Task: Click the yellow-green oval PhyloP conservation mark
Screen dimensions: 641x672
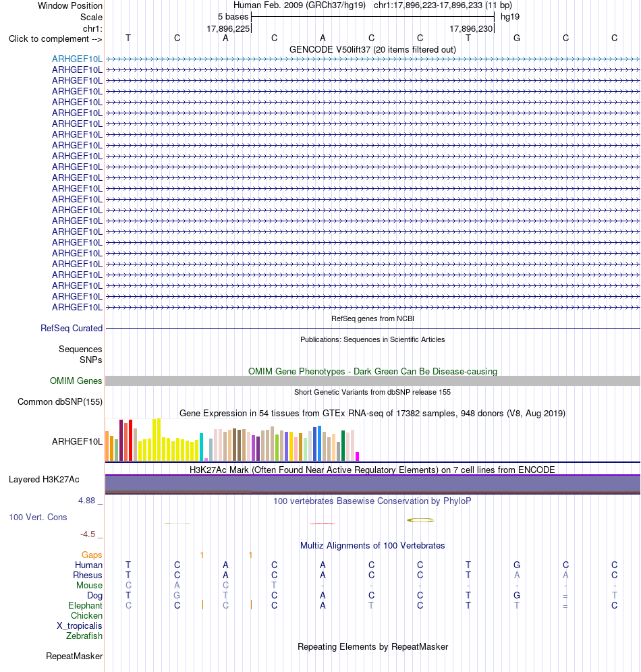Action: coord(420,520)
